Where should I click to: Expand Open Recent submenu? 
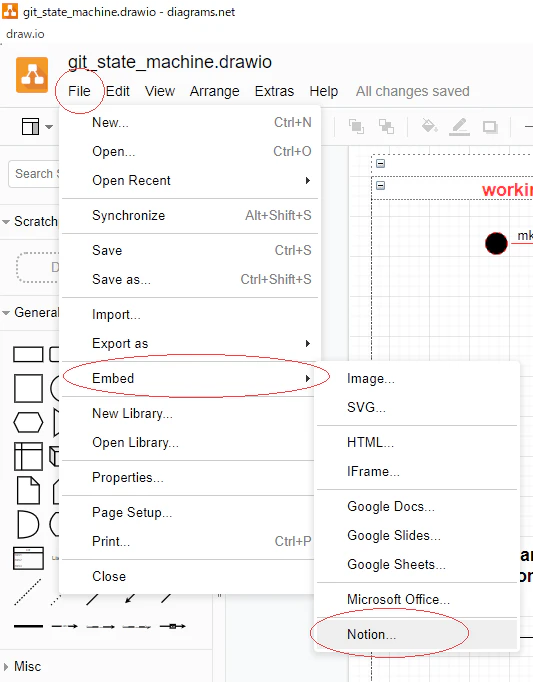click(x=190, y=181)
